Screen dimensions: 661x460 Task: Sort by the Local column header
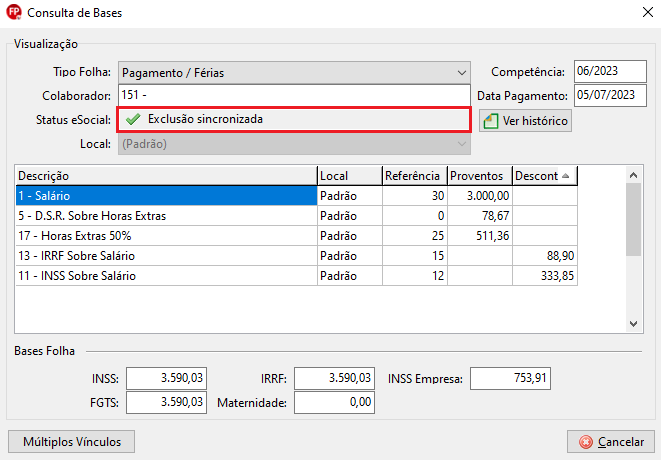point(350,176)
